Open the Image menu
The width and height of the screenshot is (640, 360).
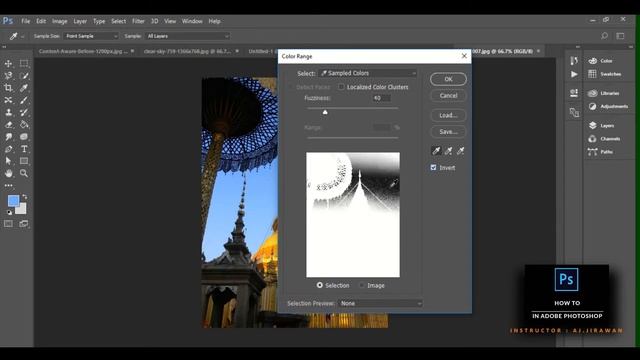(60, 21)
